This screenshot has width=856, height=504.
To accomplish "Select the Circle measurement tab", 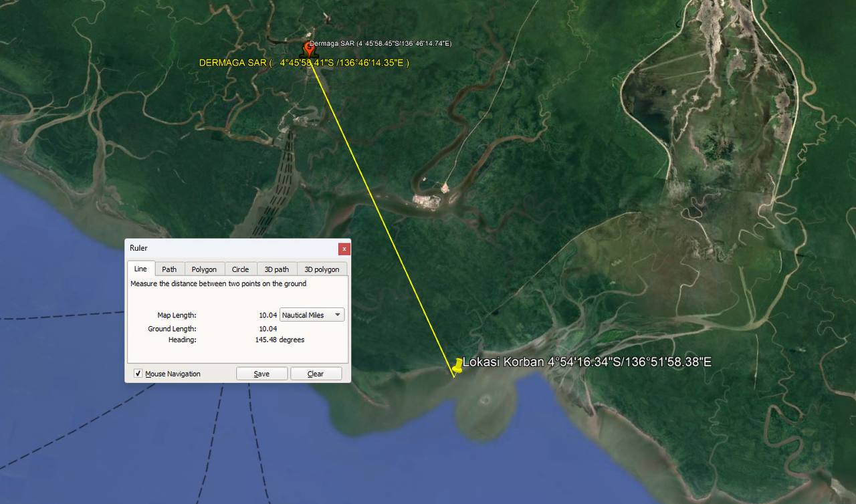I will click(240, 269).
